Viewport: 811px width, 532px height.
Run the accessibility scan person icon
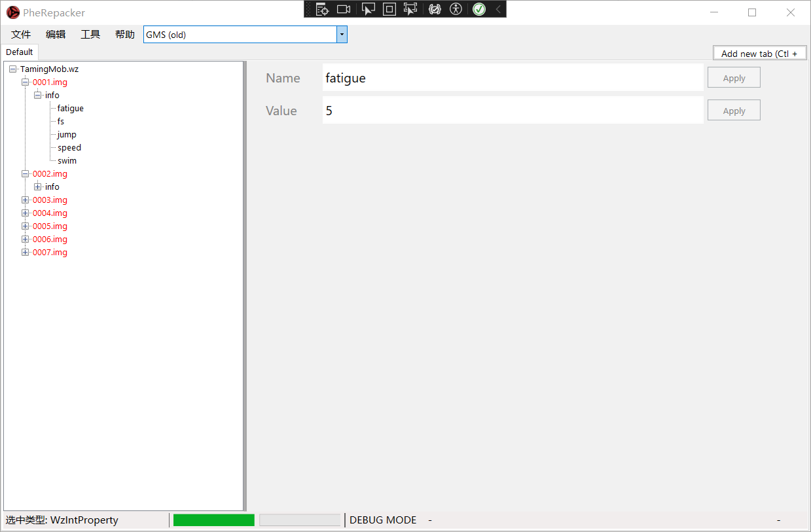[x=456, y=9]
